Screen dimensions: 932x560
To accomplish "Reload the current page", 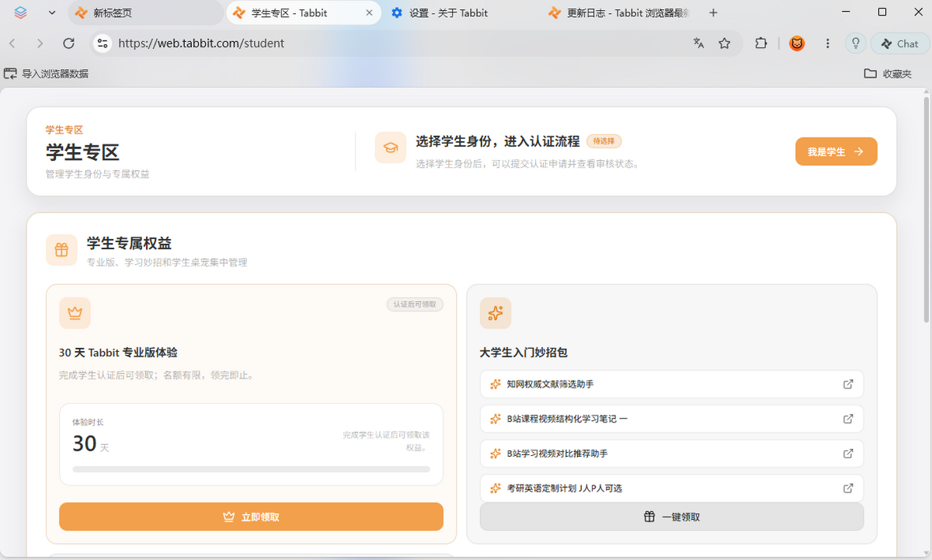I will pos(68,43).
